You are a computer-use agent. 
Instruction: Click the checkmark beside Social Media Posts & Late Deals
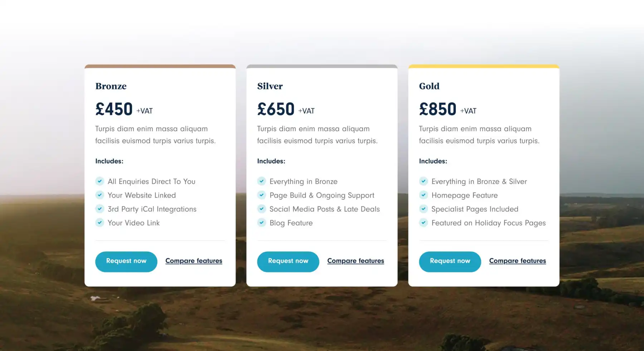pos(262,209)
